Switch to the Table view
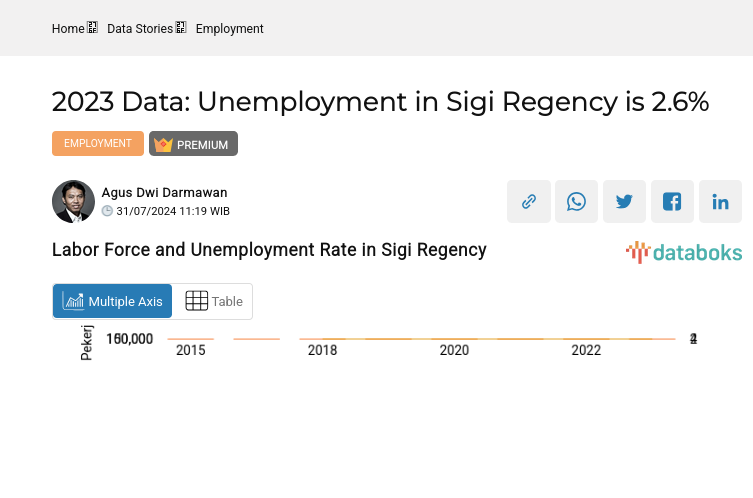The height and width of the screenshot is (498, 753). point(214,301)
